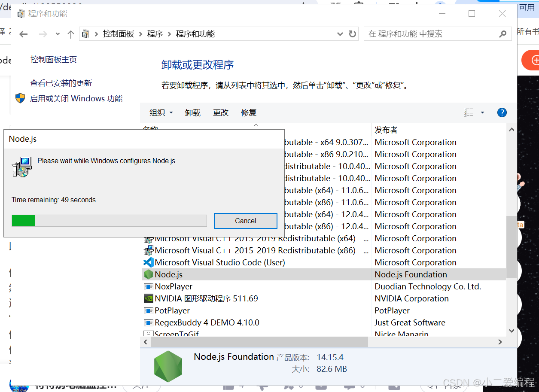Click the 卸载 toolbar button

point(193,112)
